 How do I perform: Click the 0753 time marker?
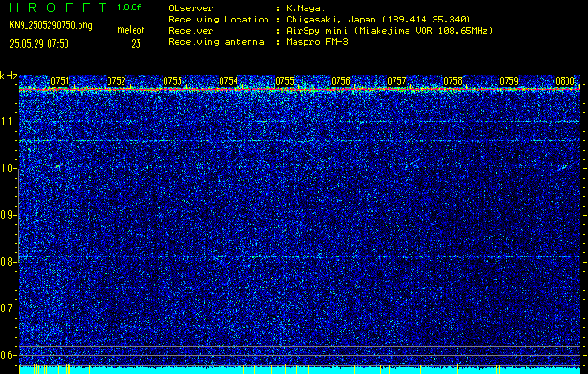click(173, 81)
